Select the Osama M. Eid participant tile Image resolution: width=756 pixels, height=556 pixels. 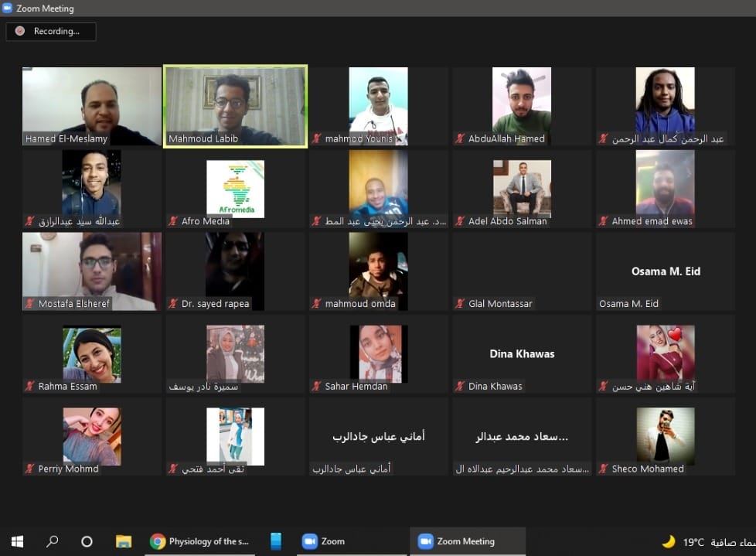665,271
